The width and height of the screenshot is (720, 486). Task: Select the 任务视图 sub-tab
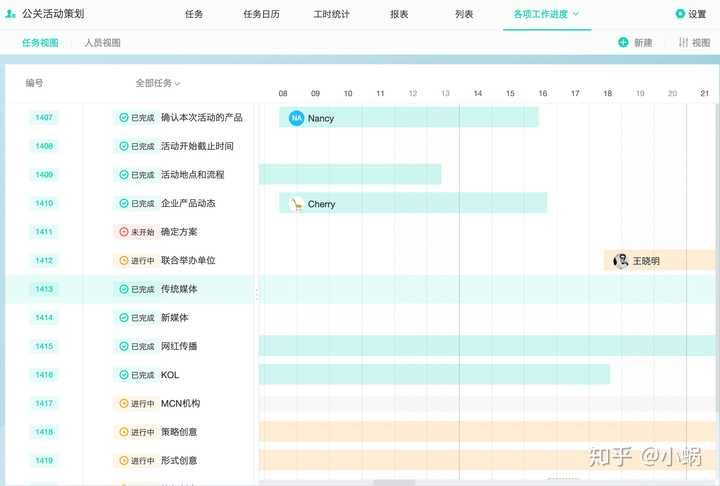click(40, 43)
